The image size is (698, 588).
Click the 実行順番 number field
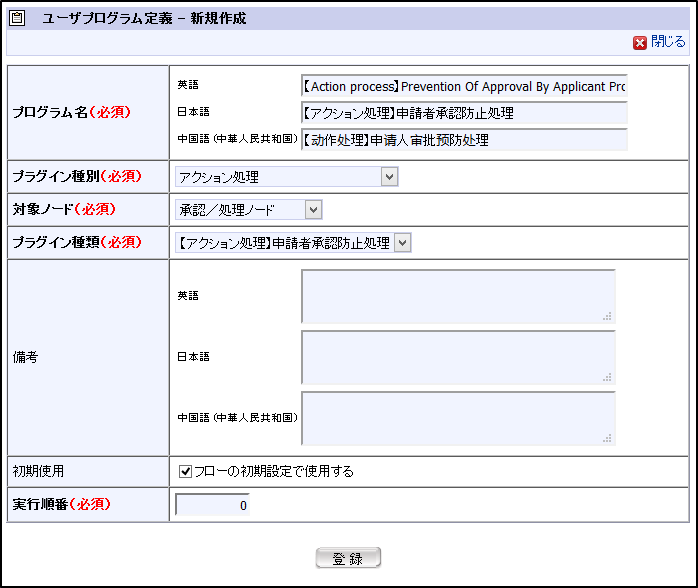pyautogui.click(x=212, y=505)
